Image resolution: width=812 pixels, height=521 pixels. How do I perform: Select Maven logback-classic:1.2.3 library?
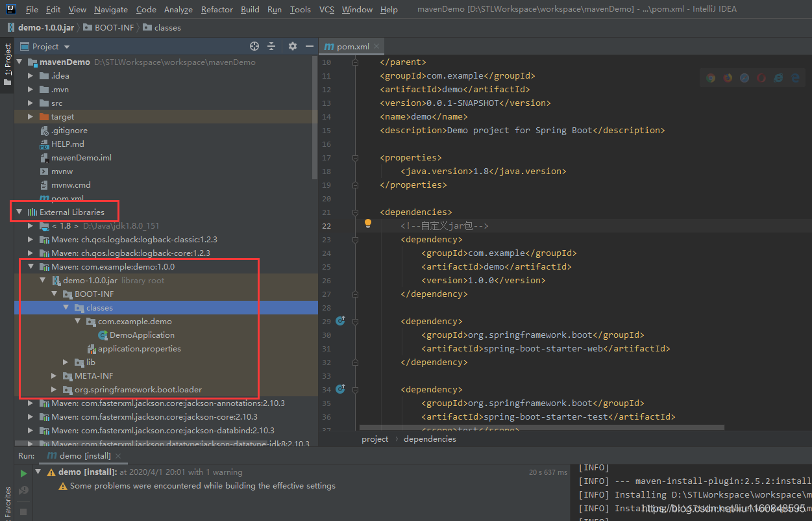(134, 240)
